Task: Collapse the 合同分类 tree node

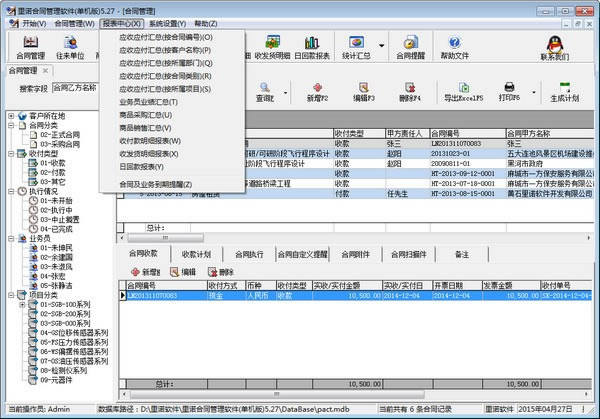Action: click(11, 127)
